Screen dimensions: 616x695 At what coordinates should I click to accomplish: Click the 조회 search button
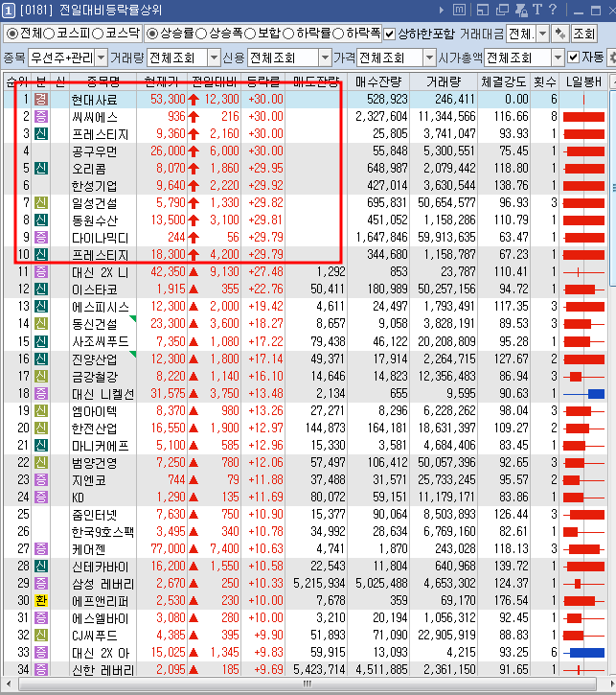[583, 35]
